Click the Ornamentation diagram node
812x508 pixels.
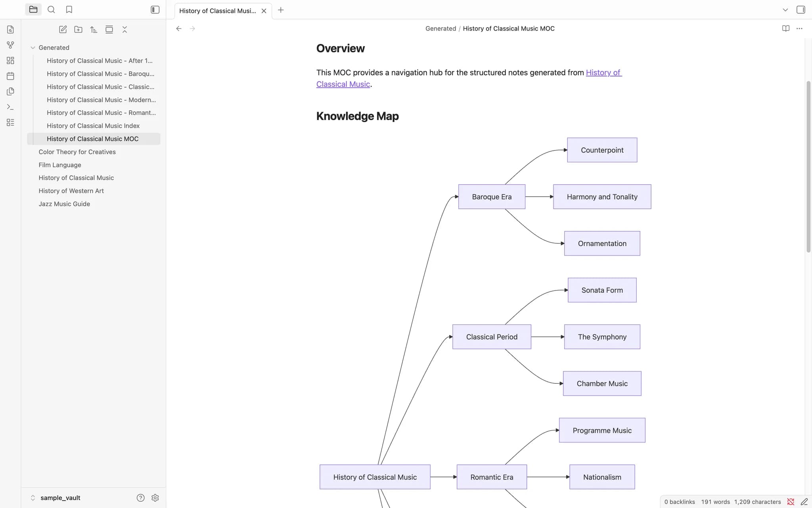pyautogui.click(x=602, y=244)
